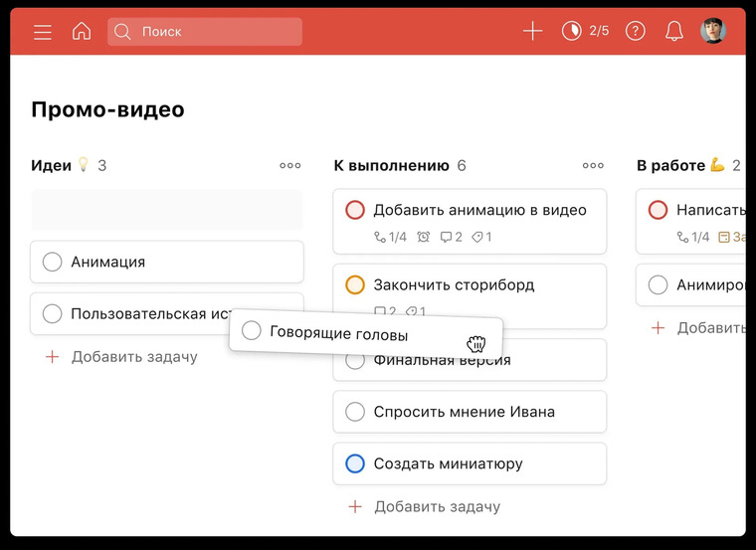Click plus icon beside Добавить задачу under К выполнению

tap(355, 506)
